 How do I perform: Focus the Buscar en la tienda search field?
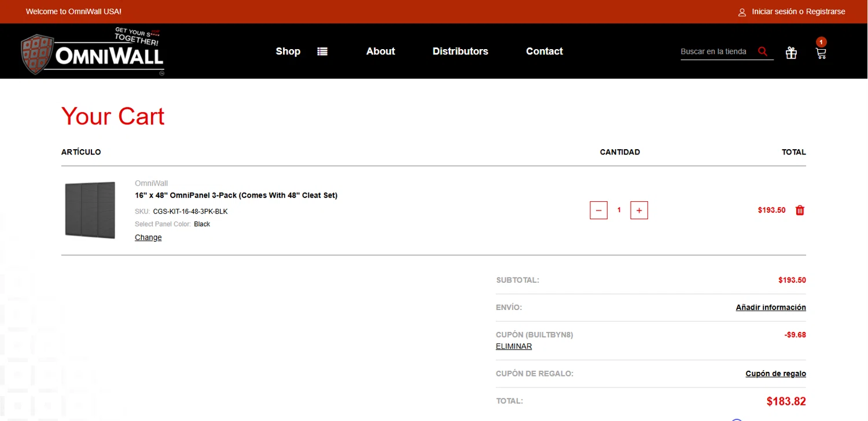pyautogui.click(x=718, y=51)
